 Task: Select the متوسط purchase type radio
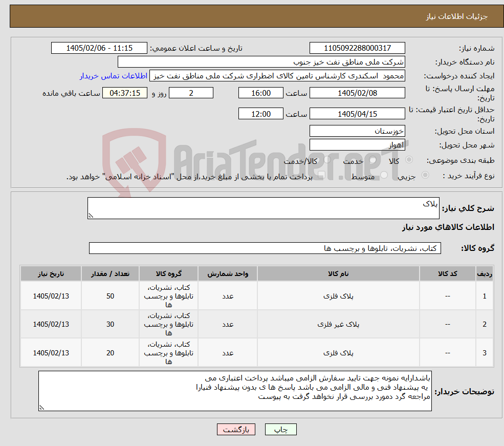[x=384, y=175]
